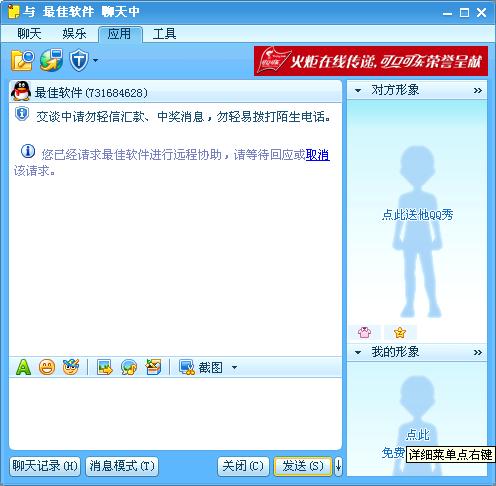The height and width of the screenshot is (486, 496).
Task: Click the 发送(S) send button
Action: click(303, 466)
